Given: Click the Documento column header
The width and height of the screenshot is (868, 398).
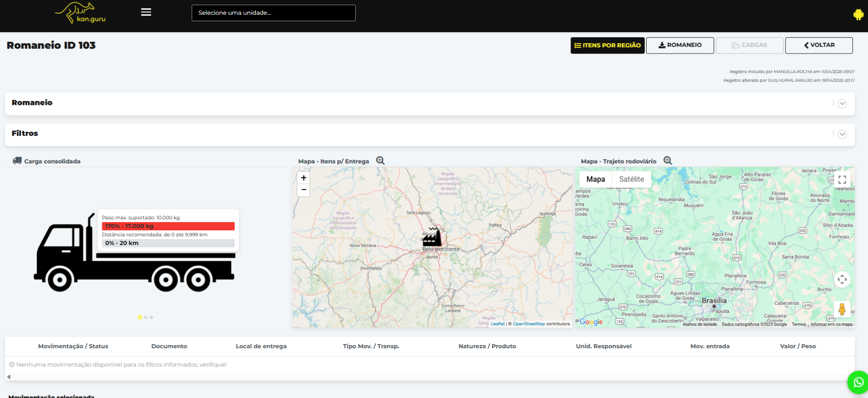Looking at the screenshot, I should 169,346.
